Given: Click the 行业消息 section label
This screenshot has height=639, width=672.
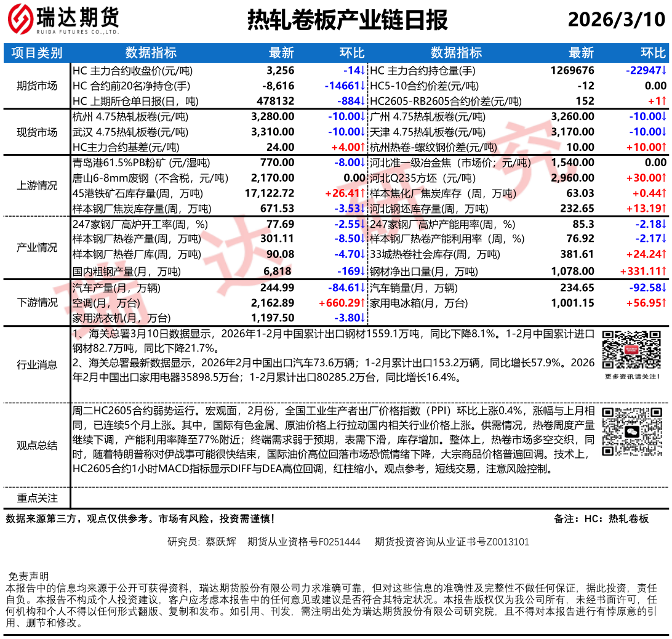Looking at the screenshot, I should (37, 365).
